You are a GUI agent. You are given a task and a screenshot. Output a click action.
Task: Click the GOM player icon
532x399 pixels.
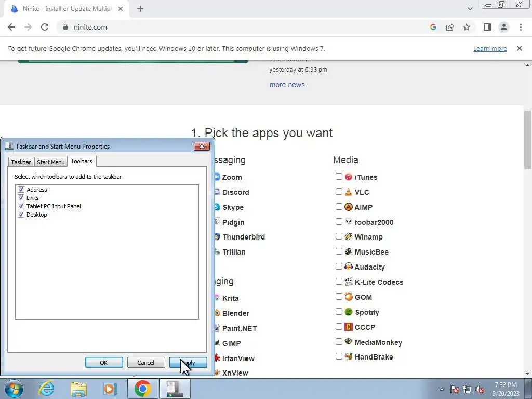click(349, 297)
